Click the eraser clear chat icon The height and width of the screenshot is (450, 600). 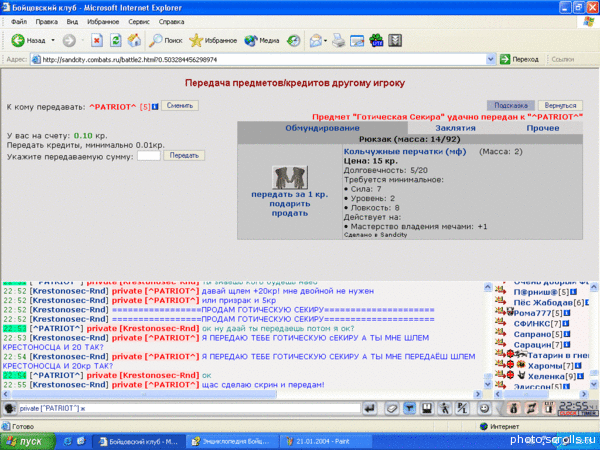(x=392, y=409)
